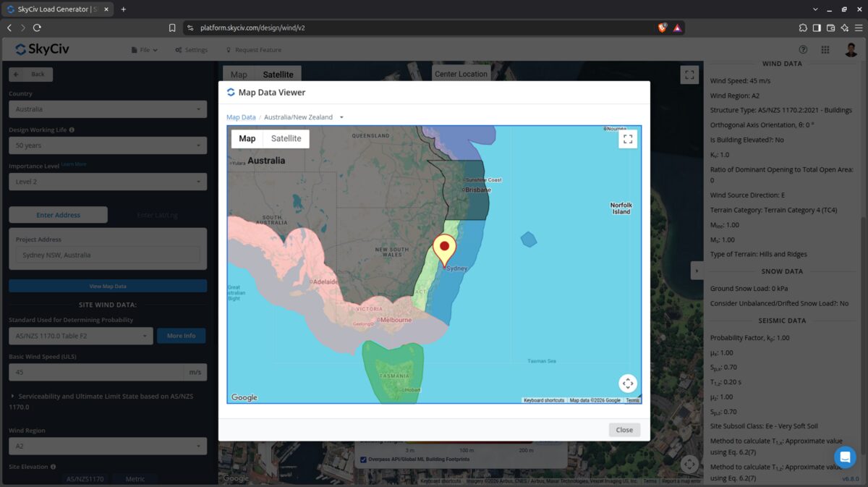Screen dimensions: 868x487
Task: Open the user profile avatar
Action: (x=851, y=50)
